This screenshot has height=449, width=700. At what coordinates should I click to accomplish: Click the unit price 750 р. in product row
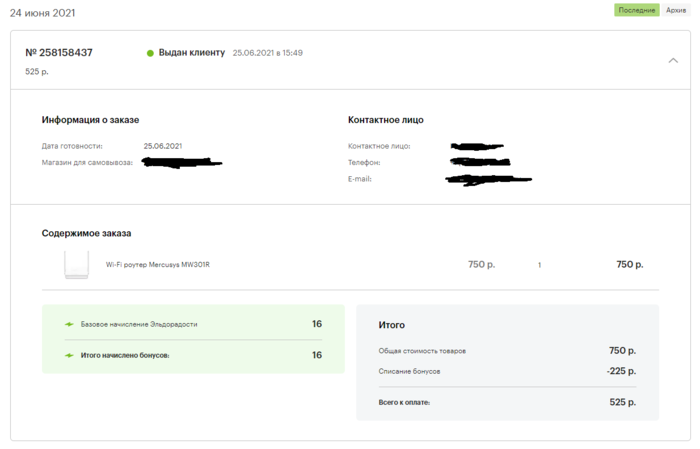click(481, 265)
